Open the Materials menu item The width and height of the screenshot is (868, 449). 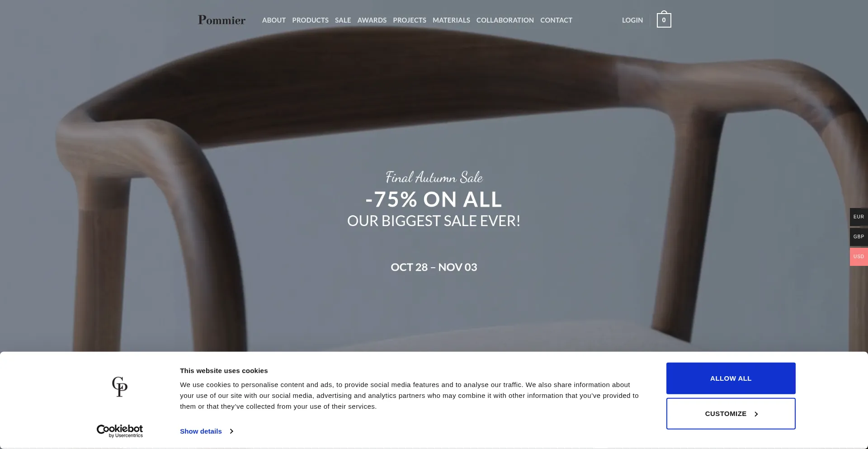click(x=451, y=20)
